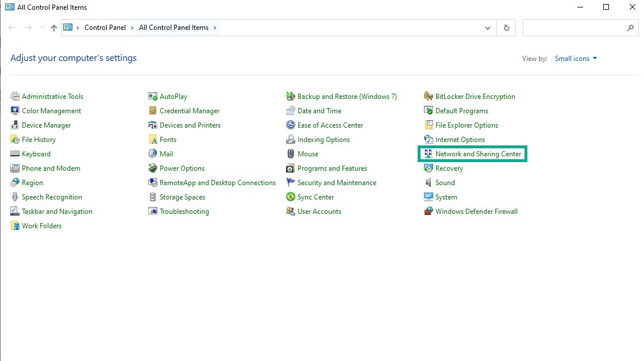Open the System link
This screenshot has height=361, width=644.
[446, 197]
